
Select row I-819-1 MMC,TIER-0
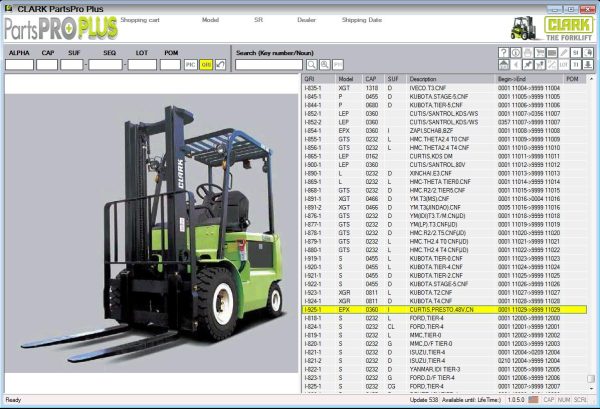(444, 335)
